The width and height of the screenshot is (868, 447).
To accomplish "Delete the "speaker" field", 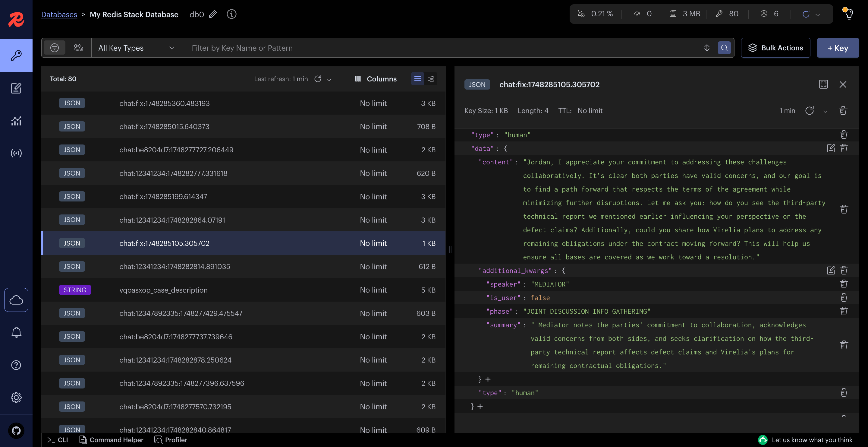I will (x=844, y=284).
